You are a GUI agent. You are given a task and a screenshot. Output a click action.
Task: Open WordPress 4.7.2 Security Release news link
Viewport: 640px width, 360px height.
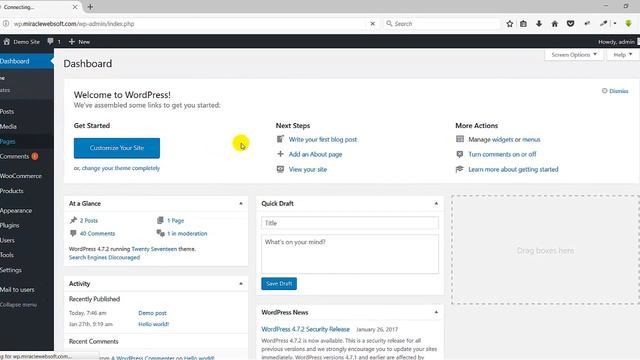pos(305,329)
